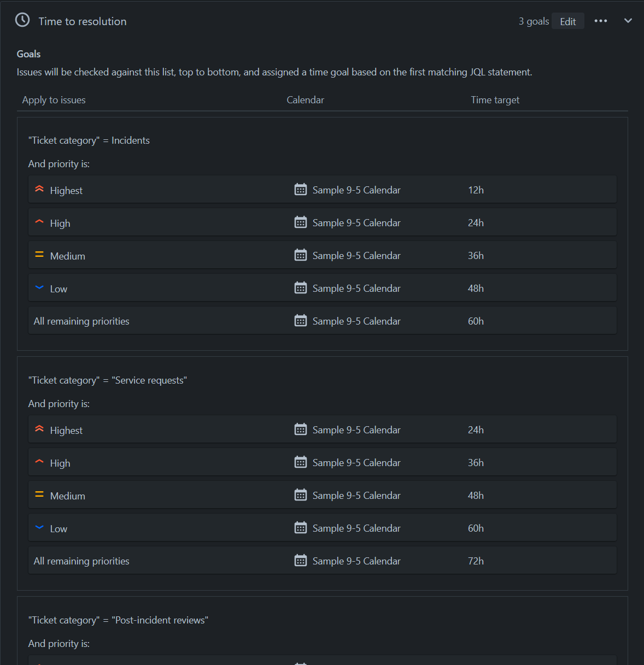Click Highest priority icon under Incidents
Viewport: 644px width, 665px height.
pyautogui.click(x=39, y=189)
